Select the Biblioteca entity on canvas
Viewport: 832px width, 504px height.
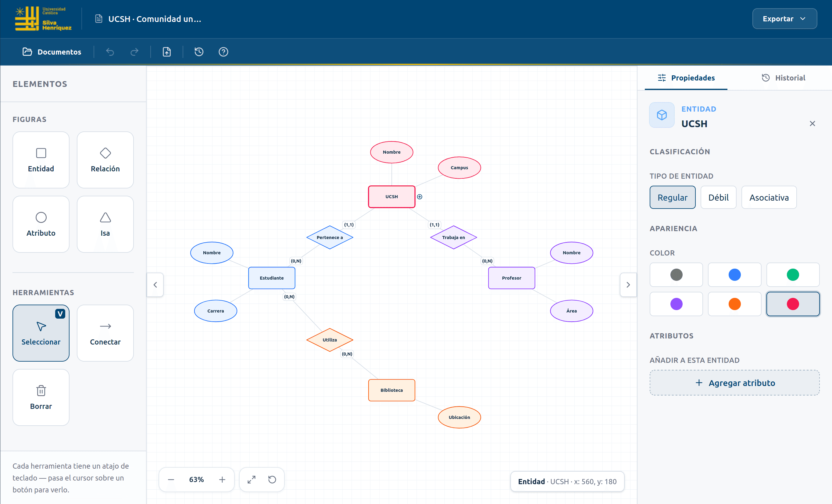point(392,390)
